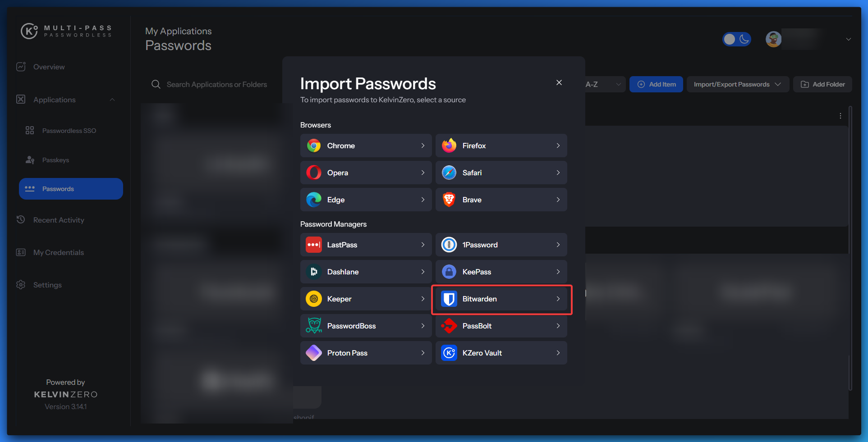This screenshot has width=868, height=442.
Task: Toggle the dark mode switch
Action: tap(736, 39)
